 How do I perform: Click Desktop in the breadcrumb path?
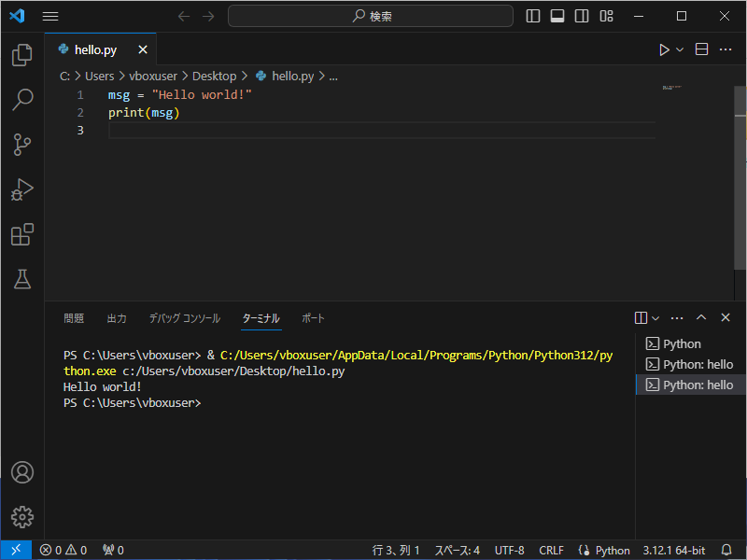click(214, 76)
